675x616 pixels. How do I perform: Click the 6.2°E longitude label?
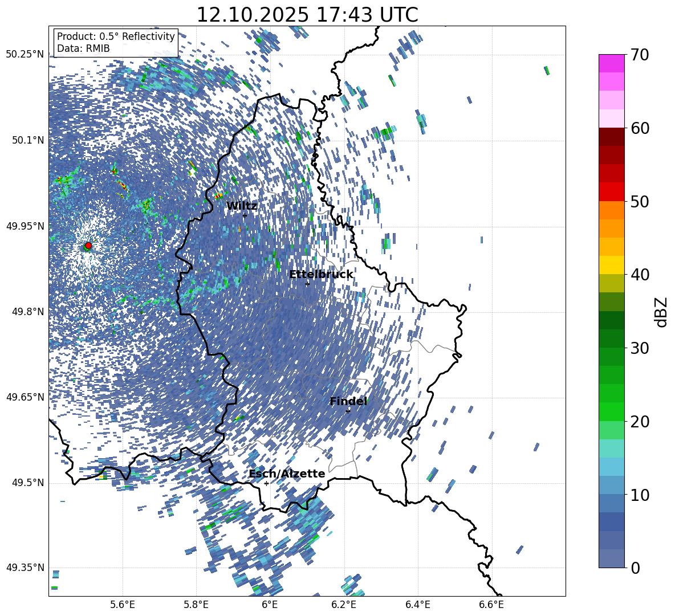[x=344, y=605]
